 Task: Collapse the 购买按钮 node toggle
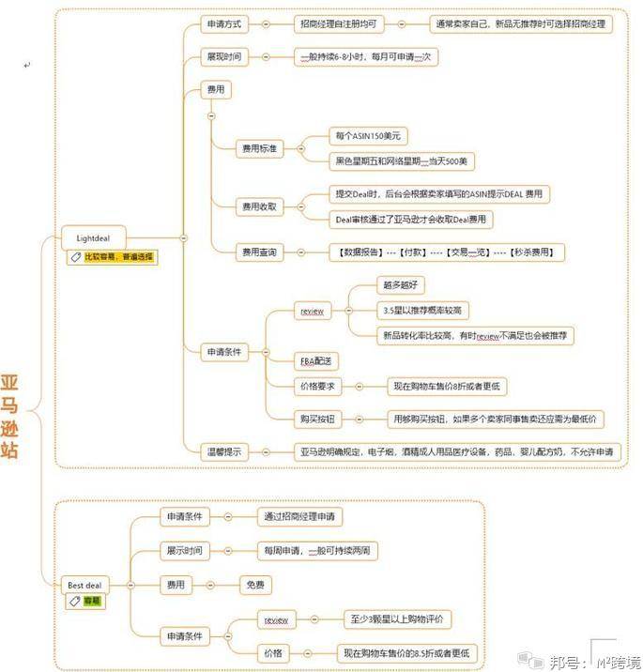tap(360, 420)
